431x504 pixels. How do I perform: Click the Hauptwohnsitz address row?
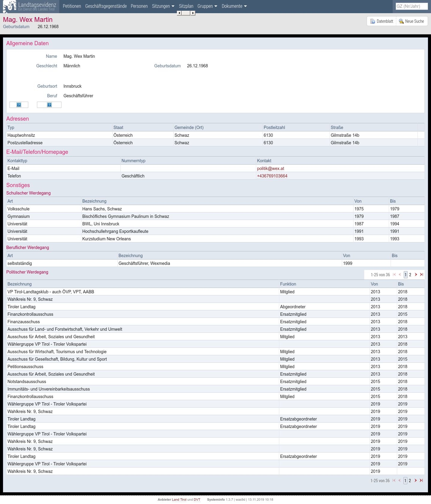pyautogui.click(x=215, y=135)
